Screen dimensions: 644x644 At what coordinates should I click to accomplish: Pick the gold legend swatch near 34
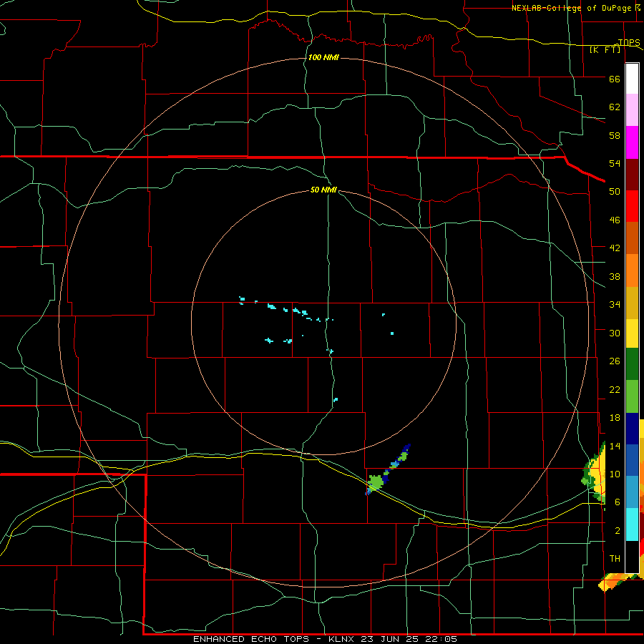(632, 303)
